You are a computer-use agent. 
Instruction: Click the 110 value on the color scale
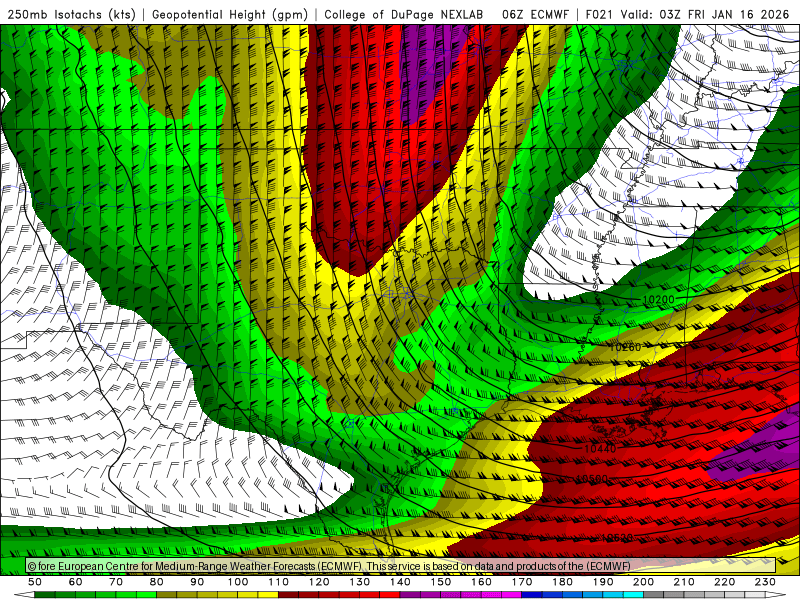click(x=279, y=582)
